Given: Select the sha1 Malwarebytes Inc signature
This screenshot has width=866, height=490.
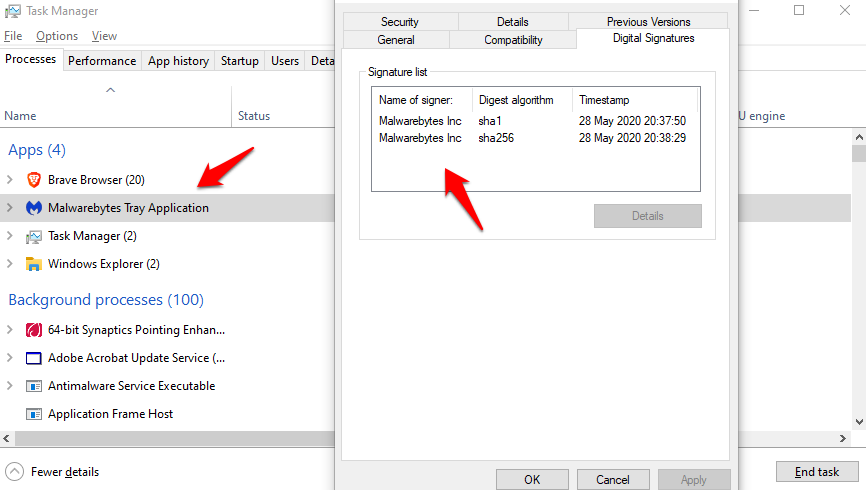Looking at the screenshot, I should (x=535, y=121).
